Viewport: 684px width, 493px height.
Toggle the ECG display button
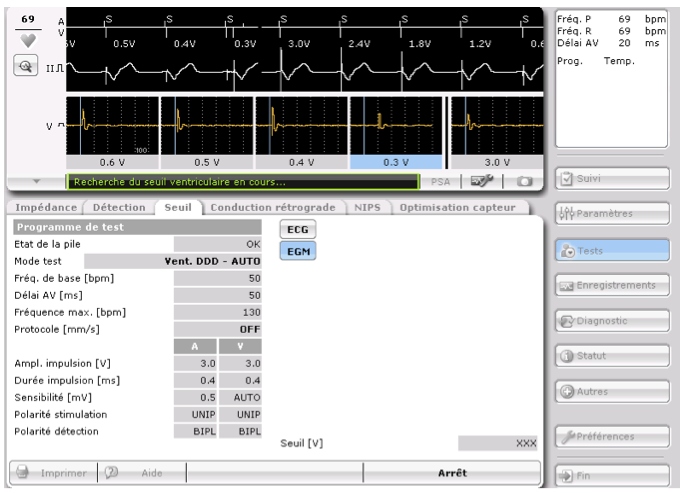[x=298, y=229]
